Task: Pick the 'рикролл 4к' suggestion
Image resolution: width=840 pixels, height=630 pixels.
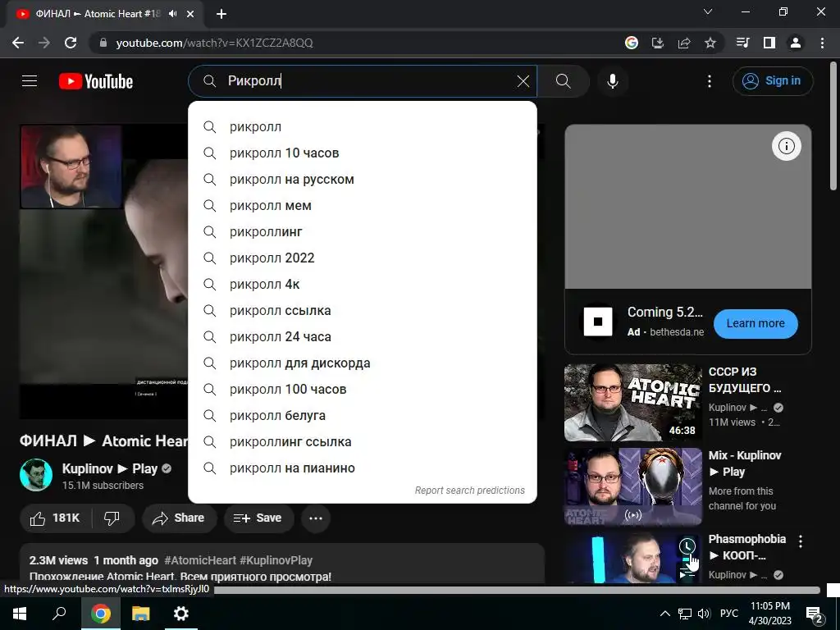Action: tap(363, 285)
